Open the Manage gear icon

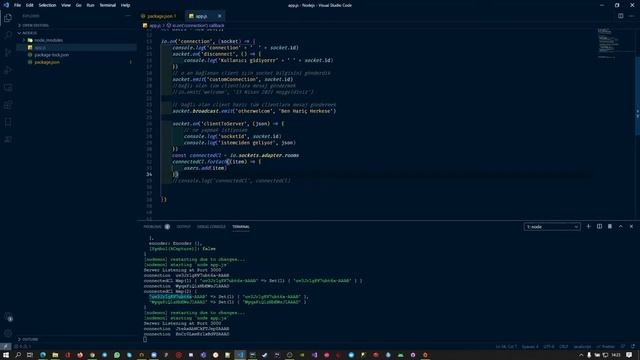click(8, 333)
